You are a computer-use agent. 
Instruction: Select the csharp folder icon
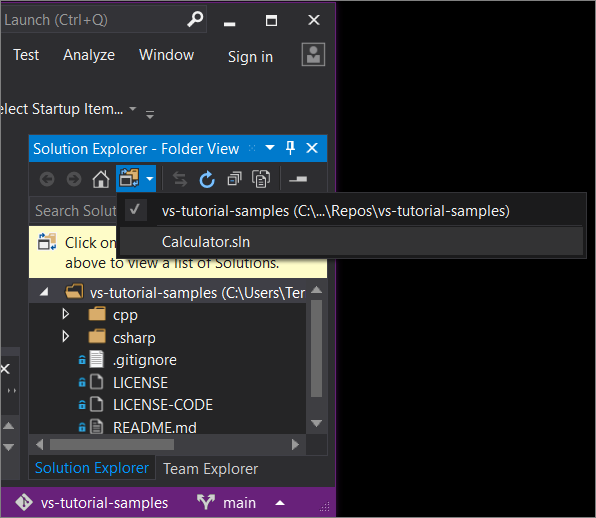(97, 337)
